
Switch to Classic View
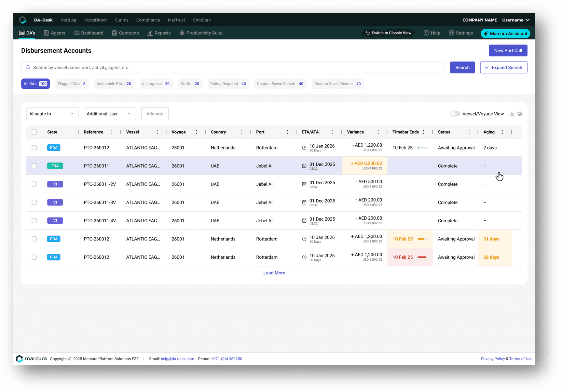coord(388,33)
